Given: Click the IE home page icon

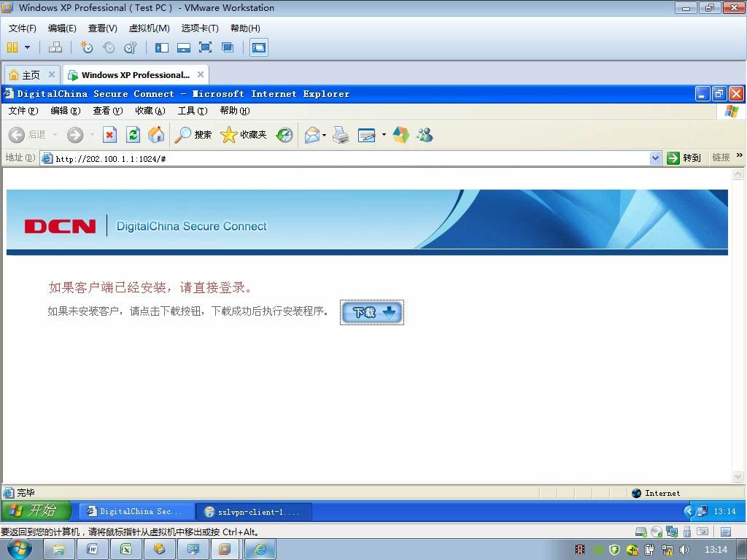Looking at the screenshot, I should (156, 135).
